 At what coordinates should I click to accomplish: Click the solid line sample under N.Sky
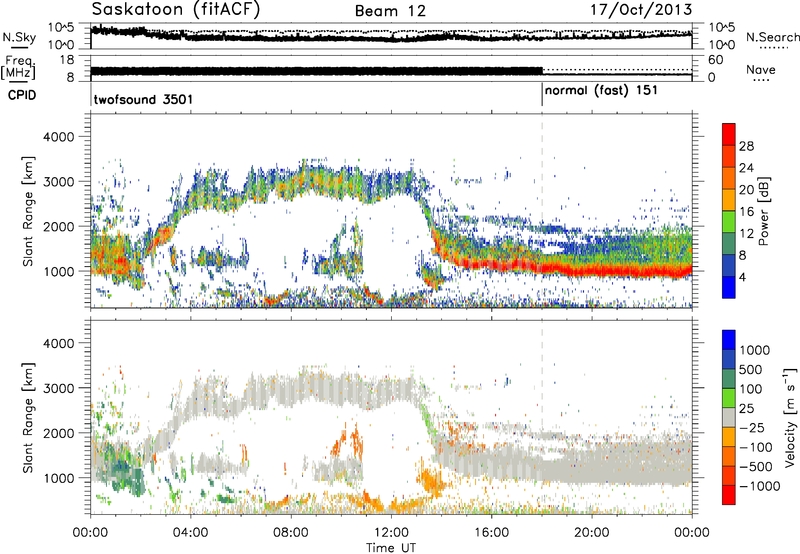tap(19, 48)
